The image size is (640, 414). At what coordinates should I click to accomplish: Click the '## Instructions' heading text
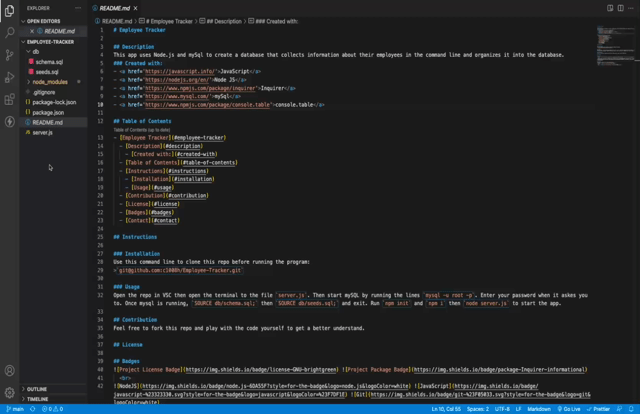pos(135,237)
